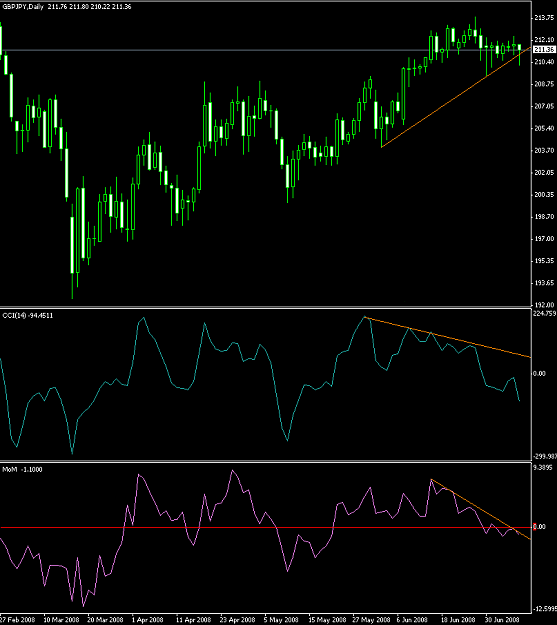557x625 pixels.
Task: Click the -12.5995 momentum scale minimum
Action: [x=545, y=609]
